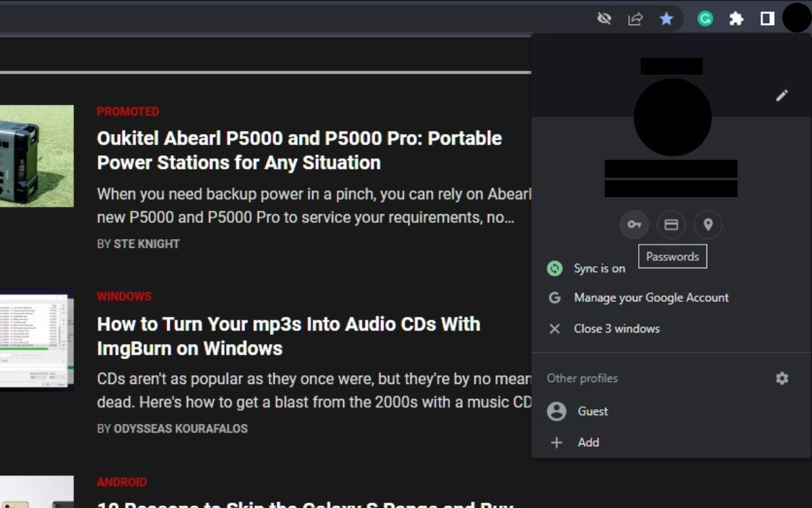Click the profile avatar button in toolbar
The height and width of the screenshot is (508, 812).
click(x=796, y=18)
